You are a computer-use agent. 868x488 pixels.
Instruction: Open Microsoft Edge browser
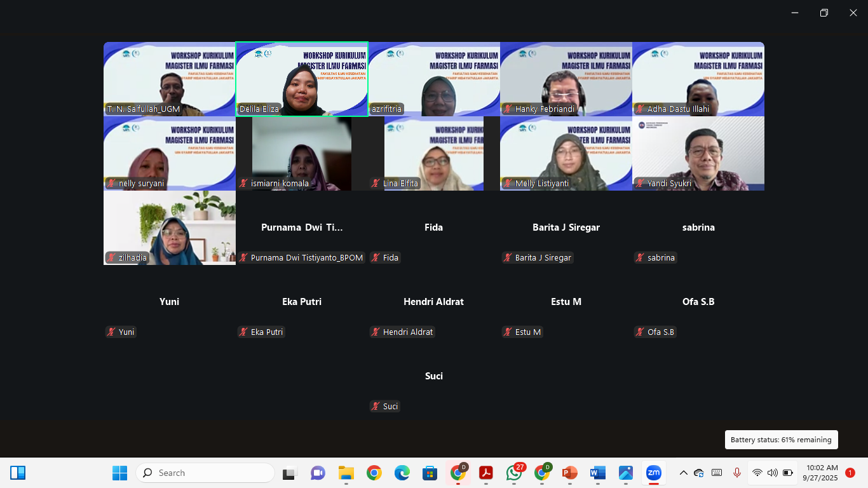click(402, 473)
